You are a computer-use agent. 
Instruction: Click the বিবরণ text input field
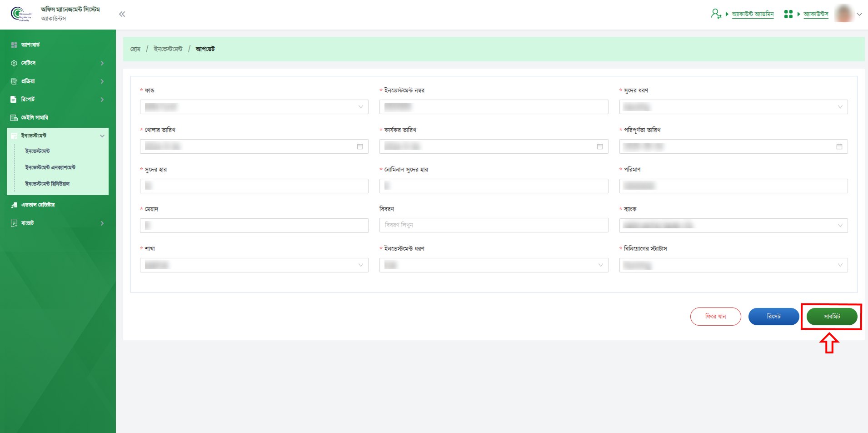(494, 225)
